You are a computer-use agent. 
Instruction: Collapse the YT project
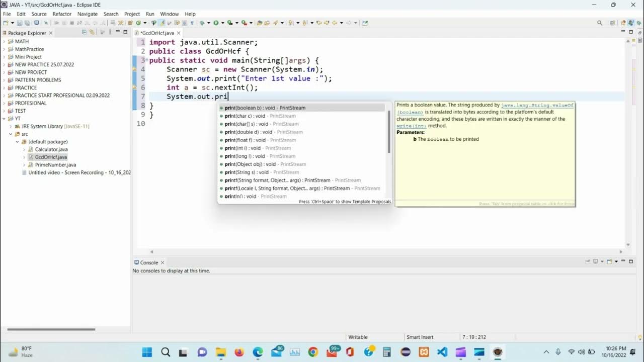pos(4,119)
